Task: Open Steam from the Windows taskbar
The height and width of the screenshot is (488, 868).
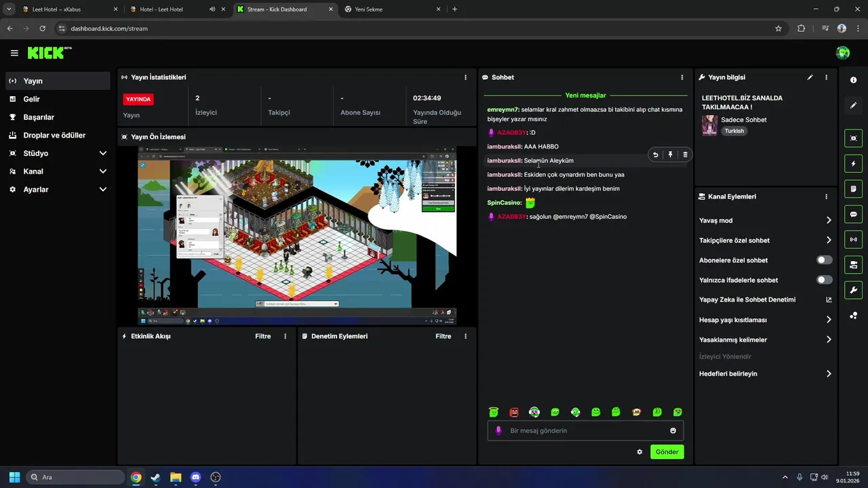Action: coord(156,477)
